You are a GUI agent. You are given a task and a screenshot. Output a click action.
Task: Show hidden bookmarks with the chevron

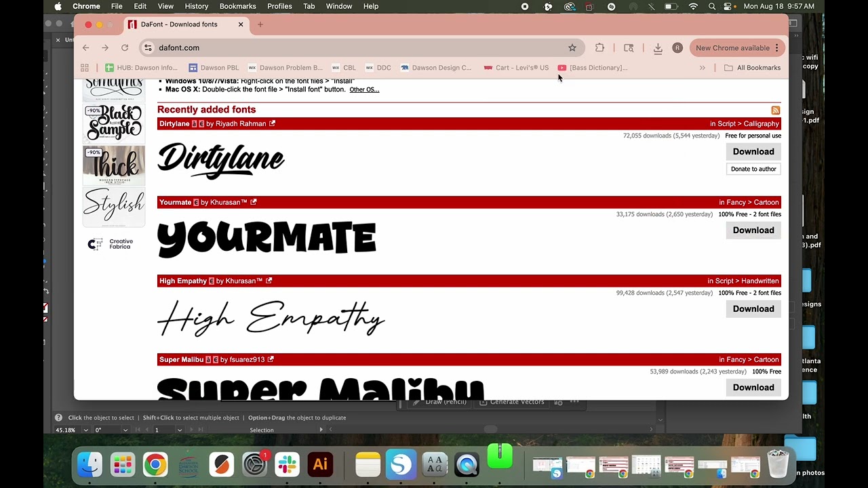(x=703, y=68)
